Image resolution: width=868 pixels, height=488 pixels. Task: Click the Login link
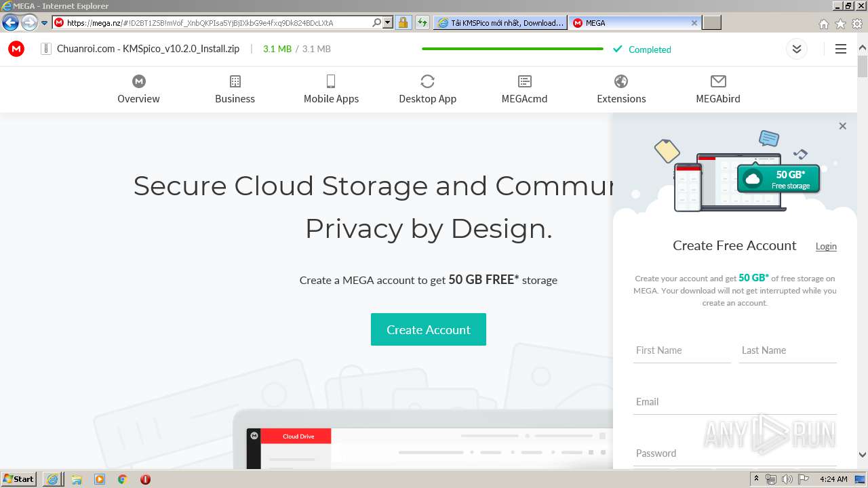click(x=826, y=246)
